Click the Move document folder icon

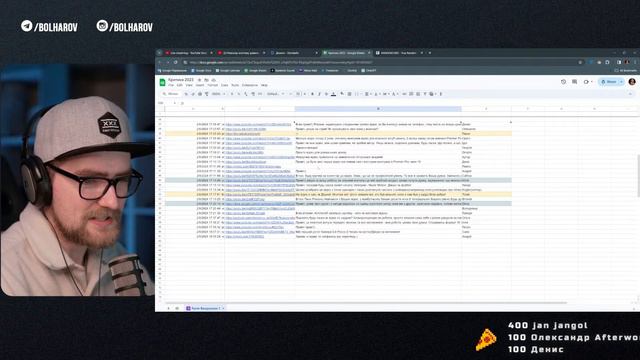pos(206,80)
